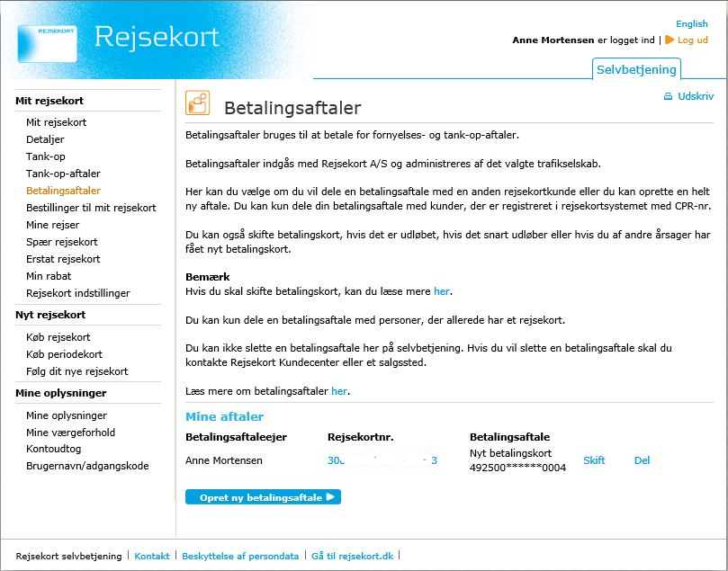
Task: Open the Kontakt link in the footer
Action: click(152, 557)
